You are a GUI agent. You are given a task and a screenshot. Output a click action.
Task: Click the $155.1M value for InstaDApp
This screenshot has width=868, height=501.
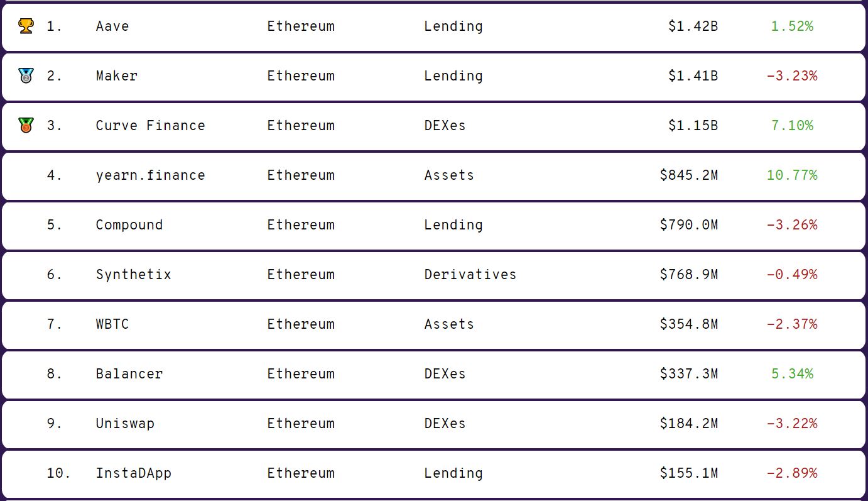point(688,473)
